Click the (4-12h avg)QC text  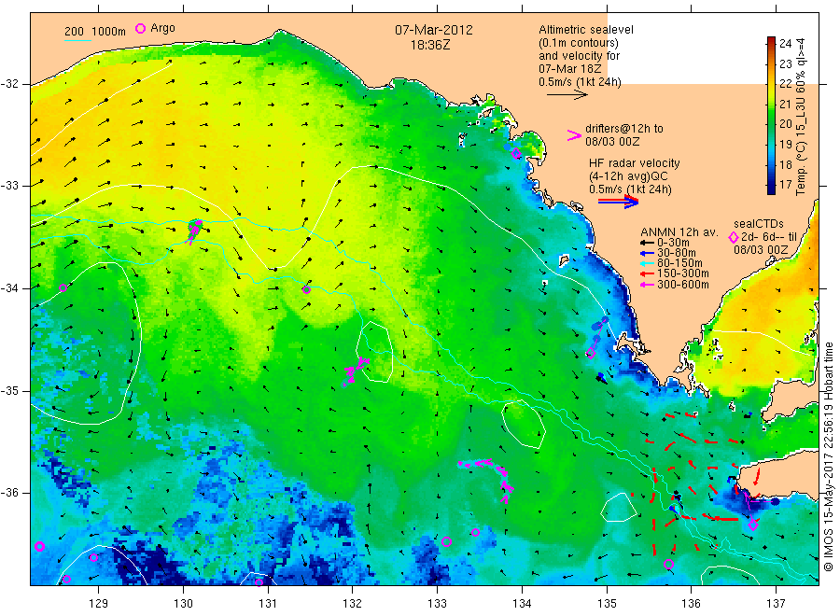pyautogui.click(x=628, y=176)
